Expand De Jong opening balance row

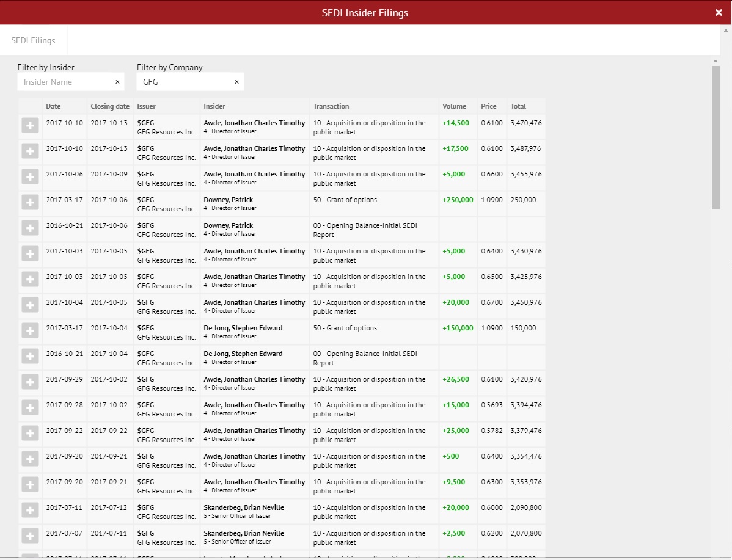click(30, 357)
